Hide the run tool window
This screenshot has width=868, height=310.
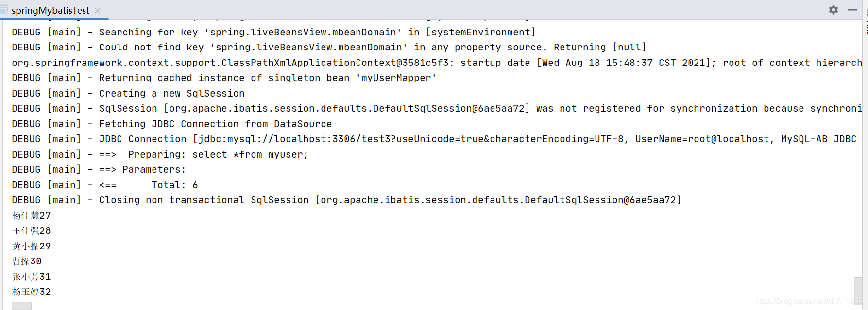(852, 10)
